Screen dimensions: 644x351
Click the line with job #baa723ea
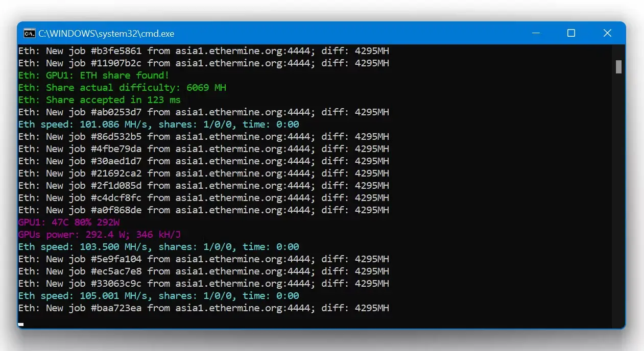[204, 308]
